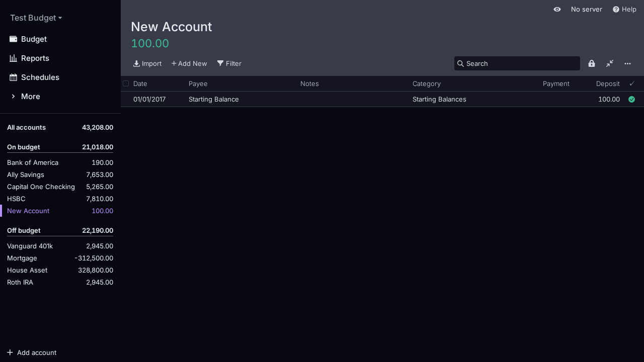Click the Budget wallet icon in sidebar
The width and height of the screenshot is (644, 362).
click(14, 39)
